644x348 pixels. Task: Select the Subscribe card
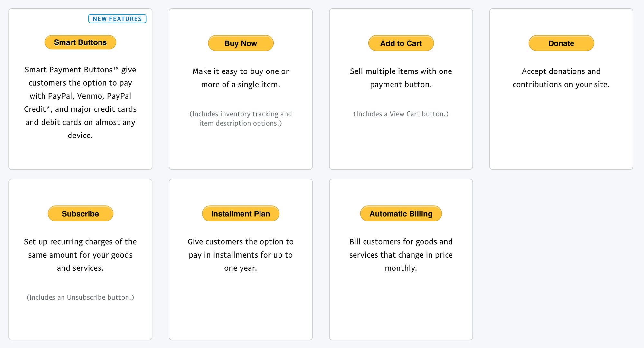80,259
